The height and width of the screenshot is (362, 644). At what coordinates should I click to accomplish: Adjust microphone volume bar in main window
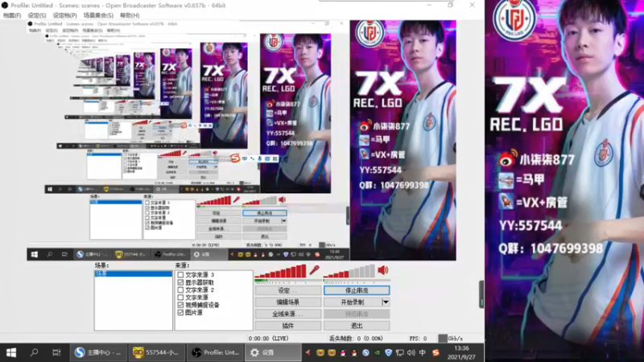click(280, 271)
